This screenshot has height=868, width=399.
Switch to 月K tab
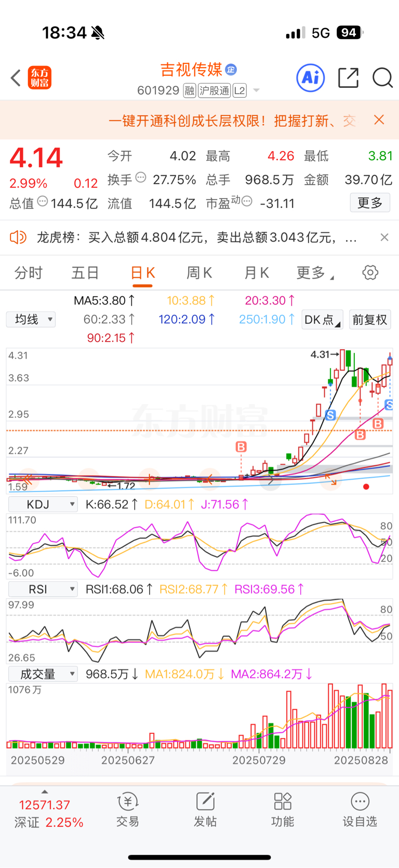(x=257, y=273)
